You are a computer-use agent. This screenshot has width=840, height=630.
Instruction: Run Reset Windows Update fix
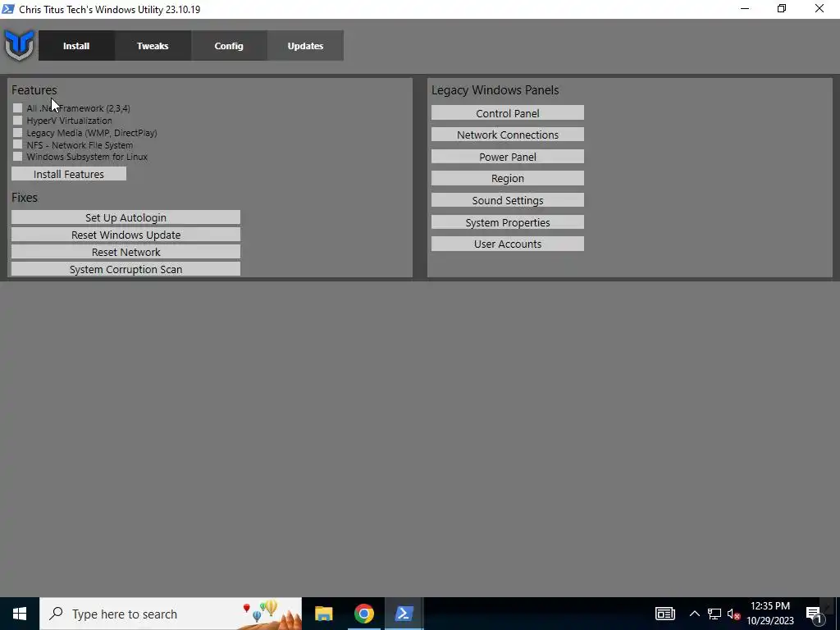[x=126, y=235]
